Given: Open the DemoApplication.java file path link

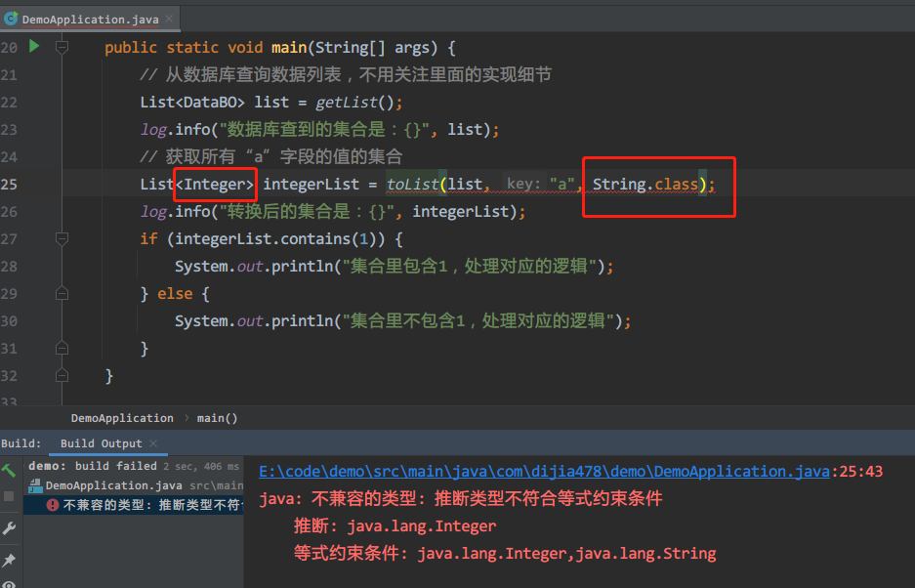Looking at the screenshot, I should point(545,471).
